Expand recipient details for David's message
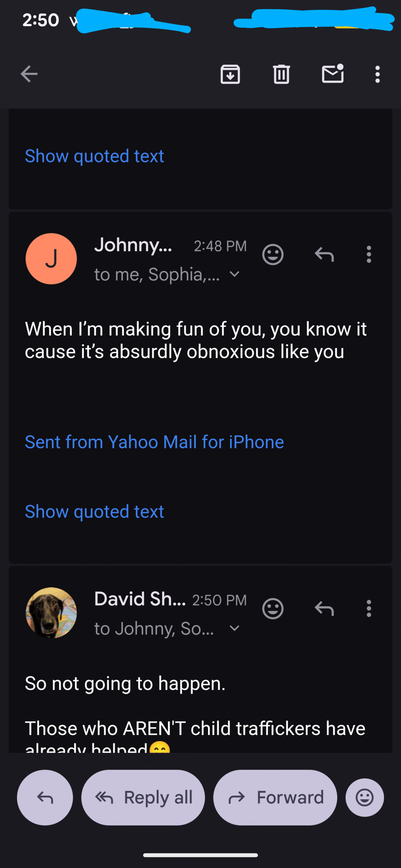This screenshot has width=401, height=868. pos(234,628)
